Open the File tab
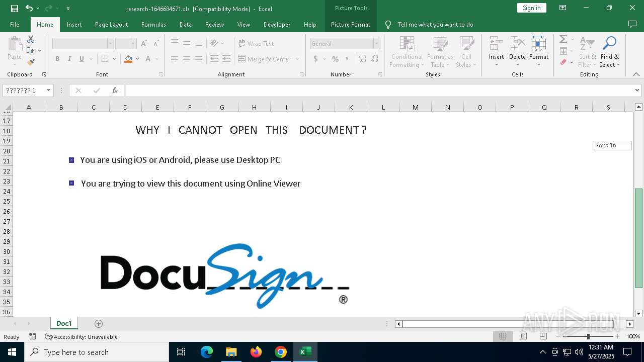 pyautogui.click(x=15, y=24)
